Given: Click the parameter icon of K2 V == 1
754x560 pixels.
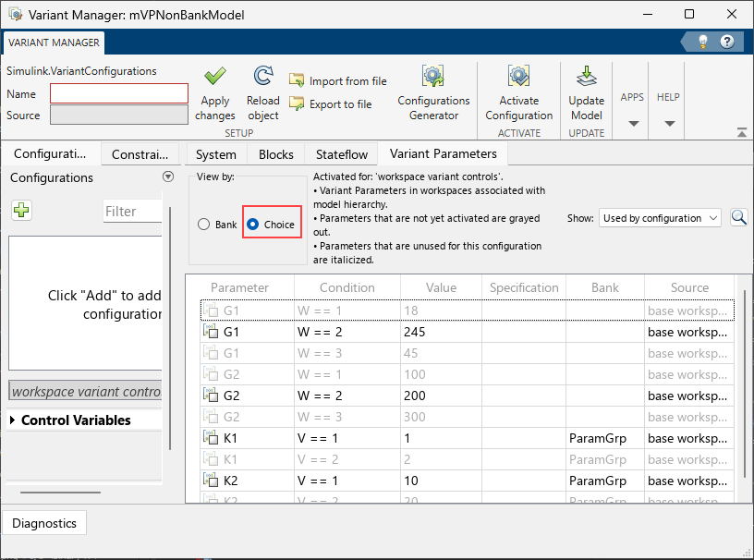Looking at the screenshot, I should [211, 481].
